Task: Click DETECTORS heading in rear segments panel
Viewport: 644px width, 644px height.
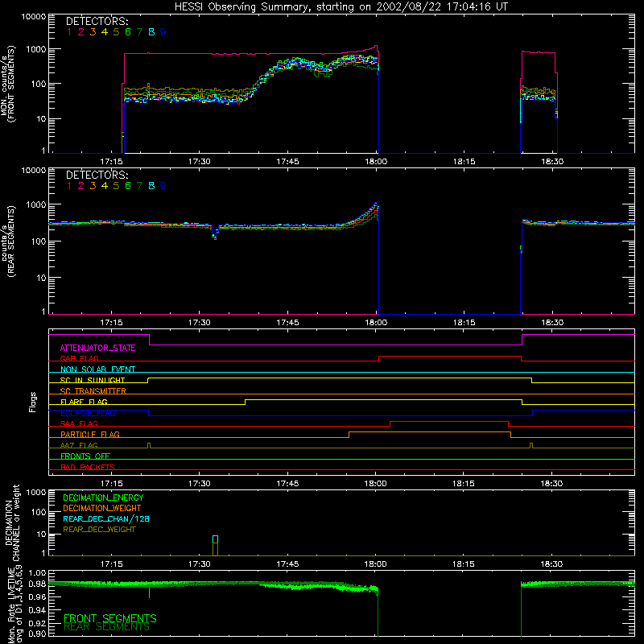Action: pos(97,175)
